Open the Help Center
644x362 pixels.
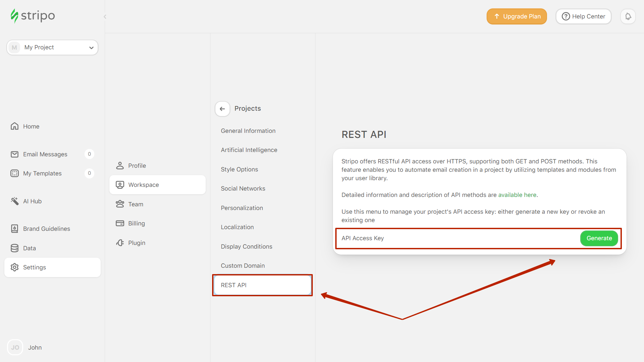583,16
